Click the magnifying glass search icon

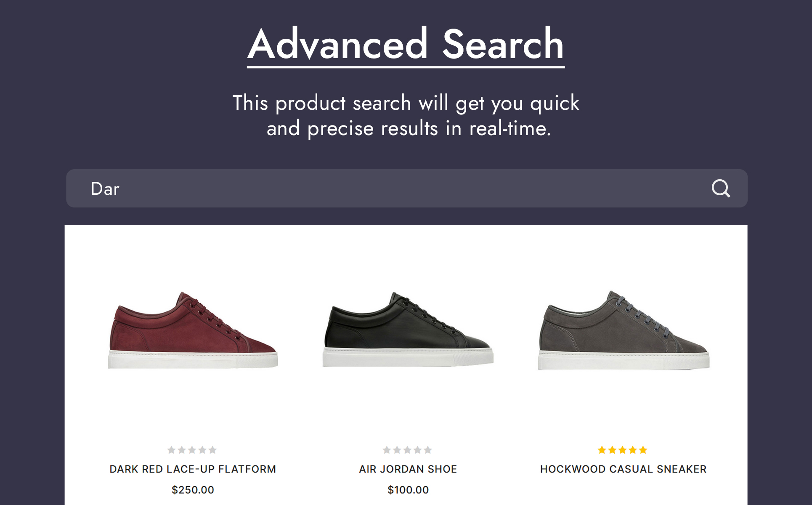click(x=721, y=188)
